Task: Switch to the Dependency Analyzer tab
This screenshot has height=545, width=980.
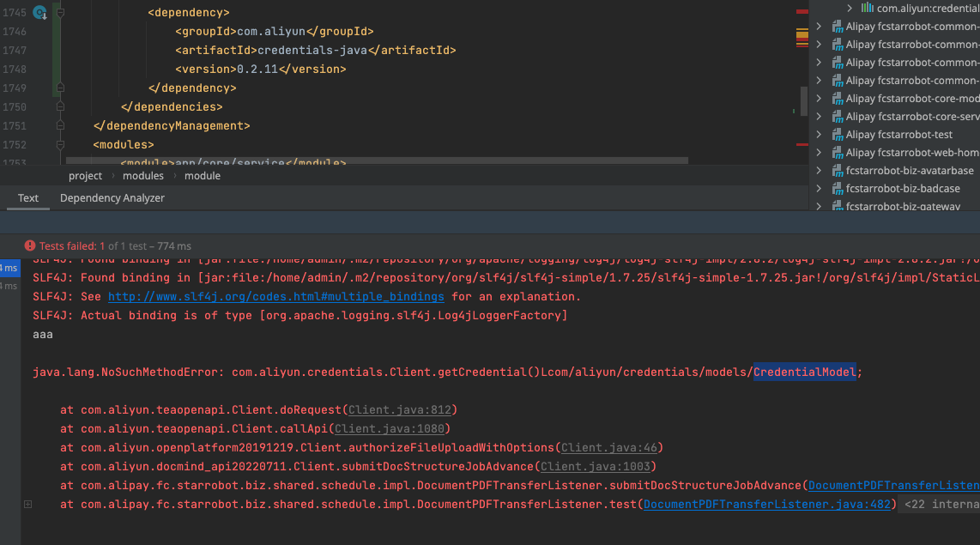Action: [x=112, y=198]
